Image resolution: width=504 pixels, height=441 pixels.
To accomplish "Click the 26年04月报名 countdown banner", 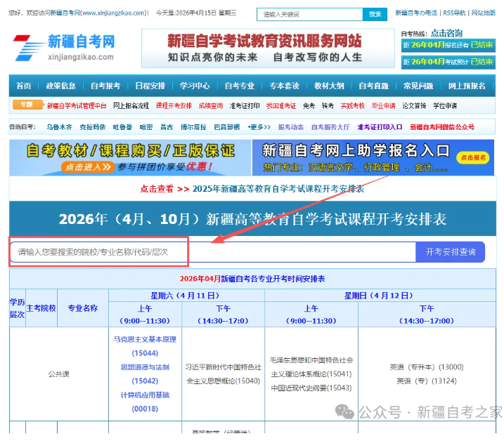I will (x=448, y=45).
